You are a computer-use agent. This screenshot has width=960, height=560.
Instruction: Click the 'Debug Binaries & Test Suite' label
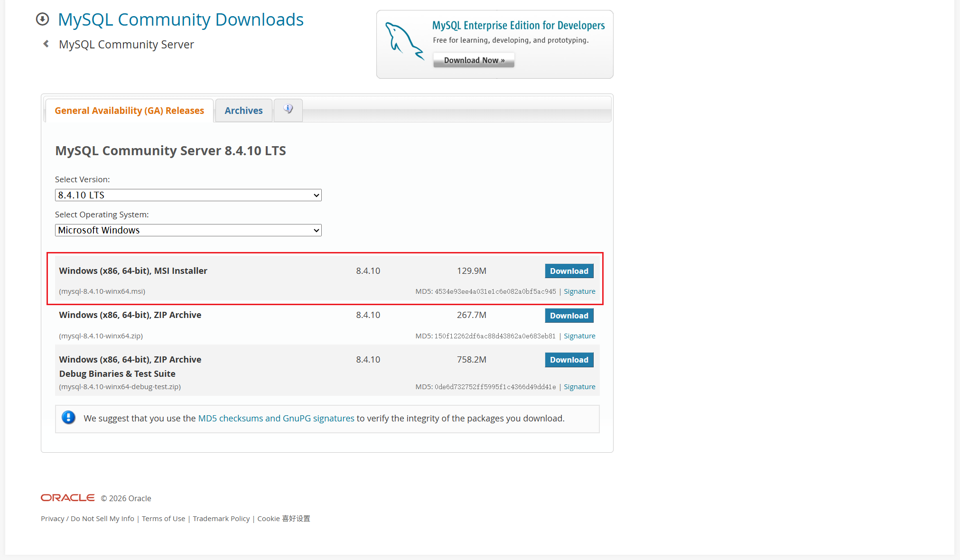[x=117, y=373]
